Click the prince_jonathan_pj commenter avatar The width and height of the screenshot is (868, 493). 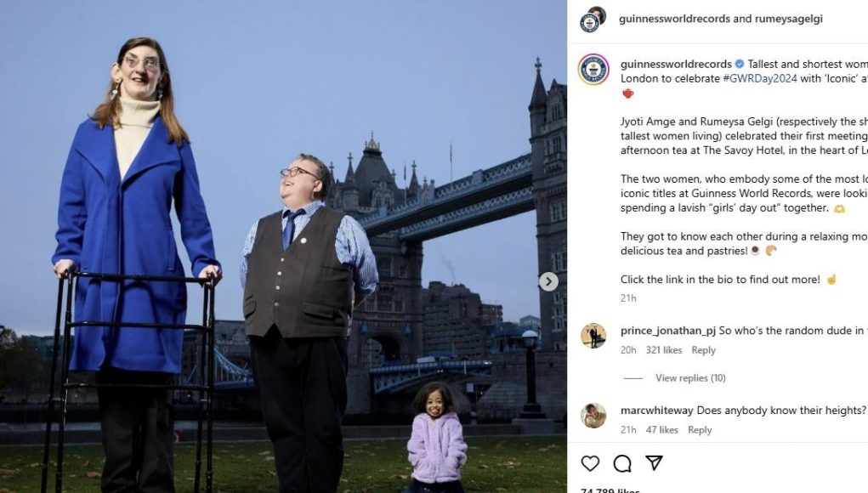pos(593,336)
